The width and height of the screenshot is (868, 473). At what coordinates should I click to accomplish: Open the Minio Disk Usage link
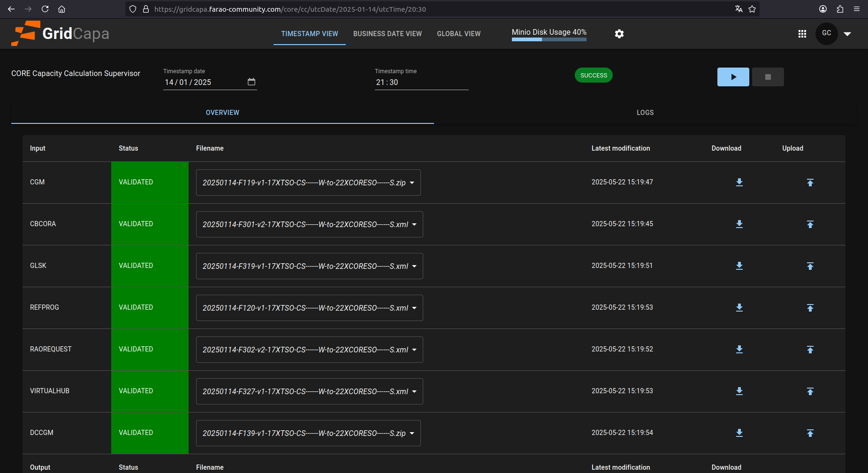(x=548, y=32)
